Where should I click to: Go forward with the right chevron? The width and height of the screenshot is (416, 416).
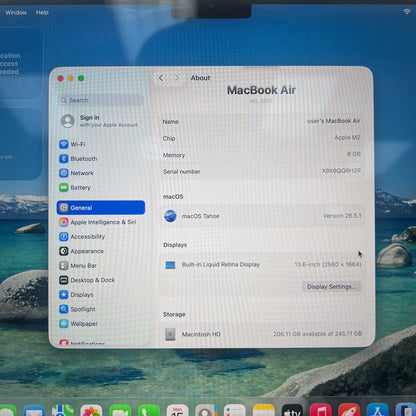[x=177, y=78]
